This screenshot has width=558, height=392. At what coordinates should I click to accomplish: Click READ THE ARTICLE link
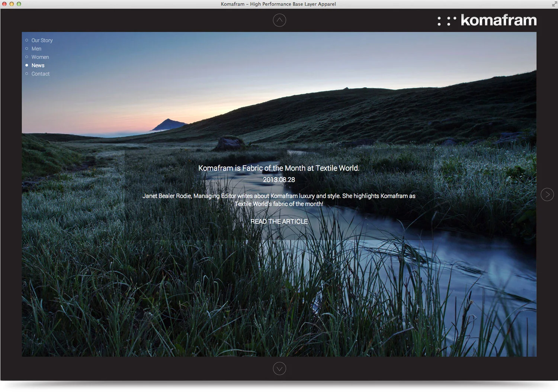click(x=279, y=221)
